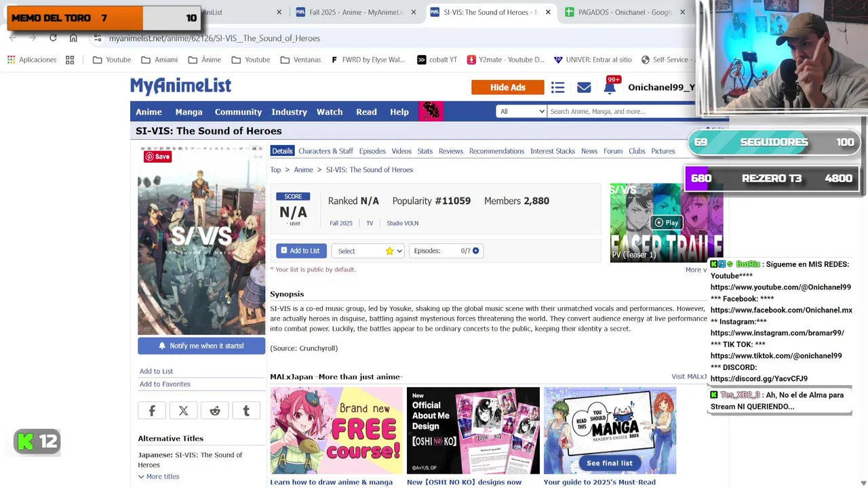Open the Watch navigation menu
Screen dimensions: 868x488
330,112
